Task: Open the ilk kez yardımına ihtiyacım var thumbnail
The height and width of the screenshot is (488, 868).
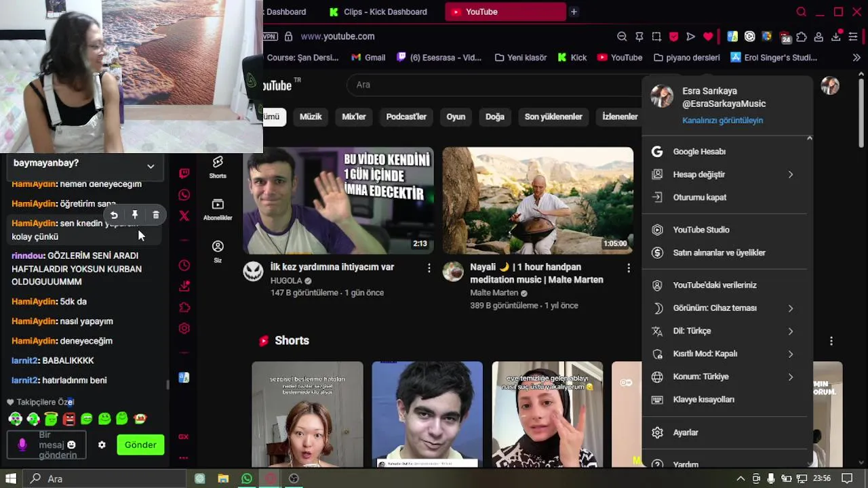Action: point(338,201)
